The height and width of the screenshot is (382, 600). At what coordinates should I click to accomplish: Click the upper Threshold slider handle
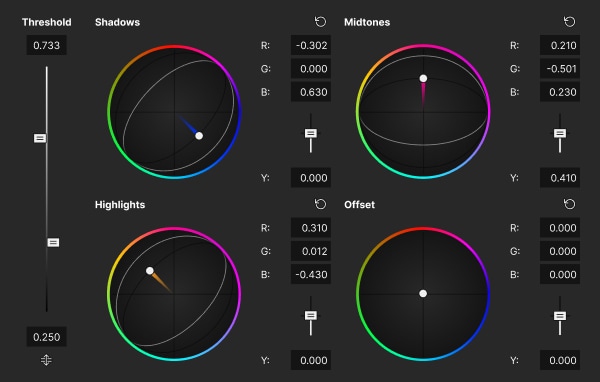[40, 138]
